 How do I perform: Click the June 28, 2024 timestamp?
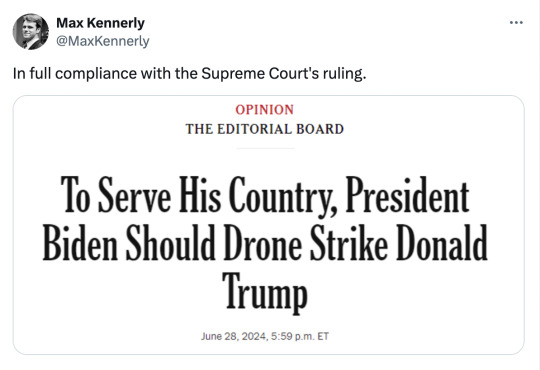coord(264,336)
